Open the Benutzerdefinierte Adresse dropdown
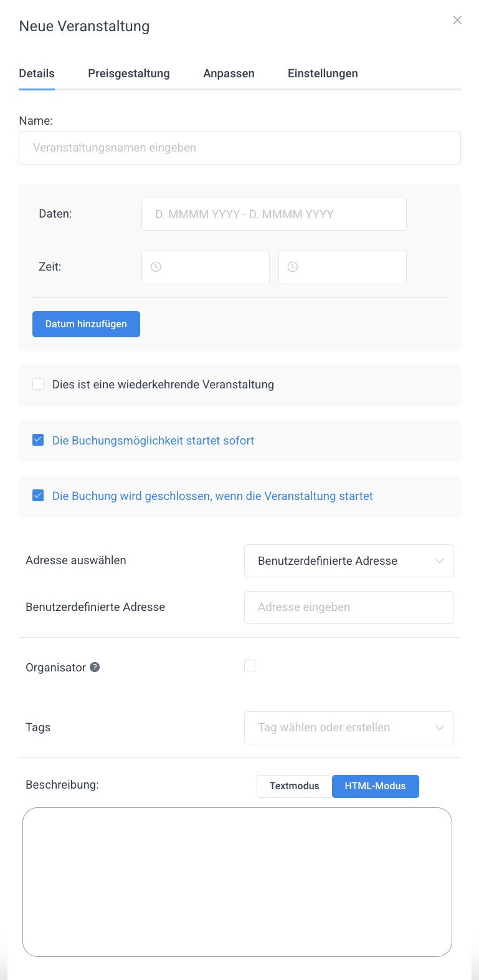This screenshot has height=980, width=479. click(349, 560)
